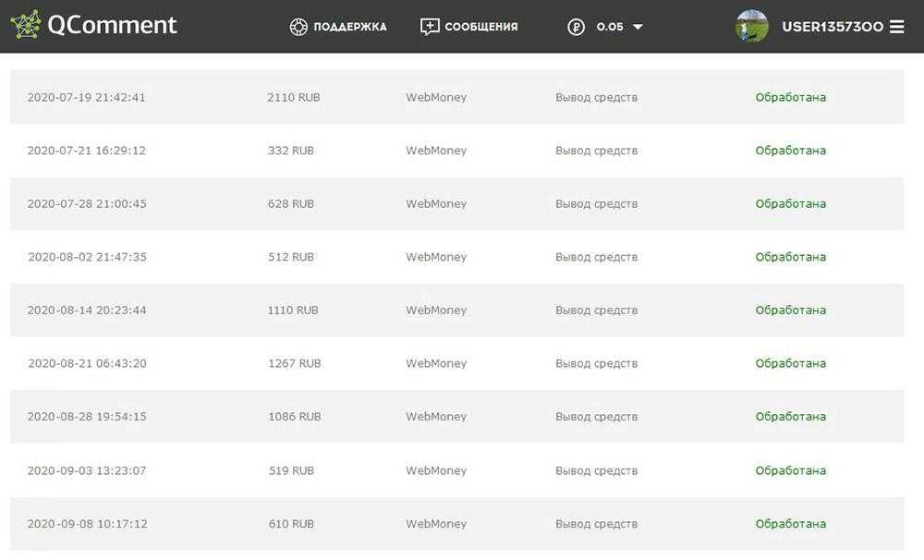
Task: Select the 2020-07-19 21:42:41 transaction date
Action: pyautogui.click(x=86, y=97)
